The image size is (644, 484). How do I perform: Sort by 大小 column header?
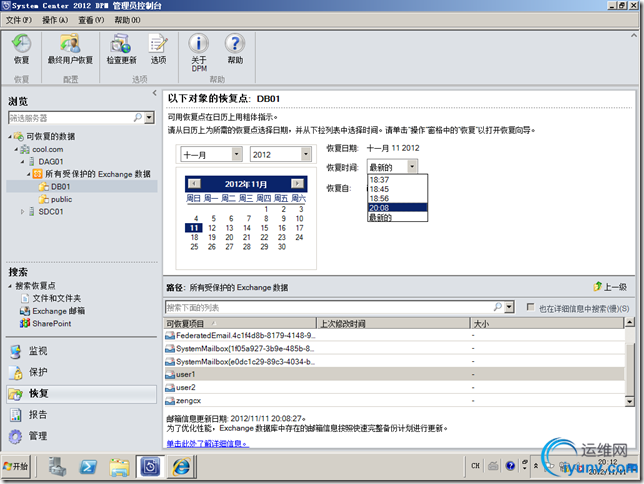point(547,323)
